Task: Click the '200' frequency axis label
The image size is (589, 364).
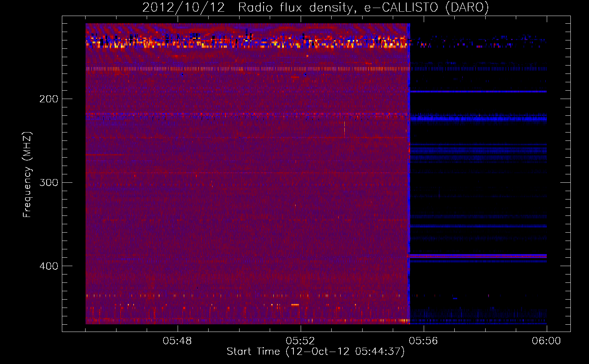Action: pos(49,99)
